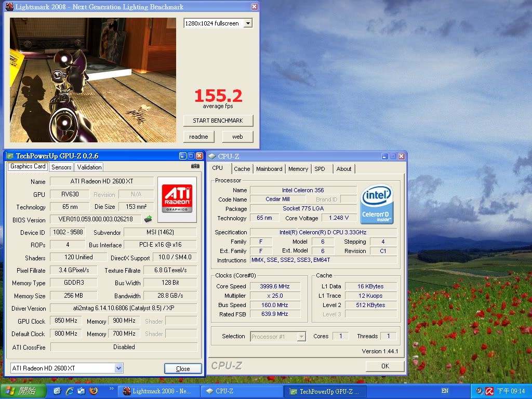The width and height of the screenshot is (532, 399).
Task: Click the Lightsmark scene preview image
Action: point(93,80)
